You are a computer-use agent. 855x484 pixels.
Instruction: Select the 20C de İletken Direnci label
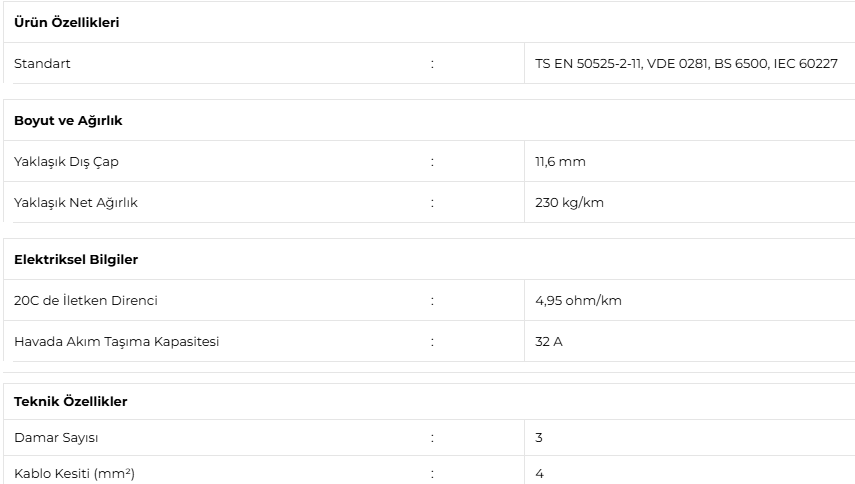click(86, 300)
